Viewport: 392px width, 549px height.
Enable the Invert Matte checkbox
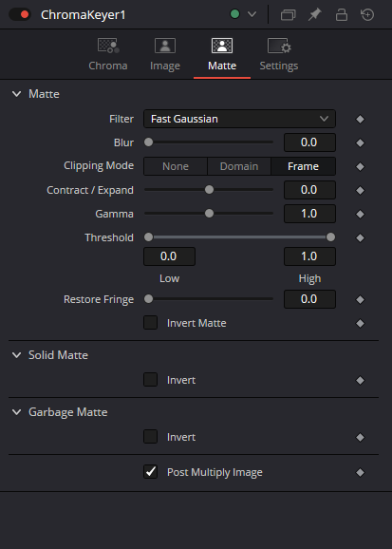tap(151, 323)
